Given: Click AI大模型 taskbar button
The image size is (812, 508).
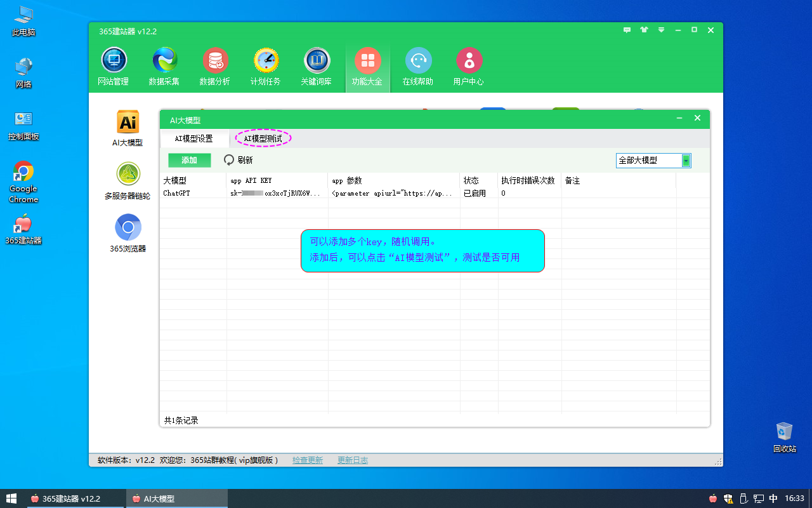Looking at the screenshot, I should pos(177,499).
